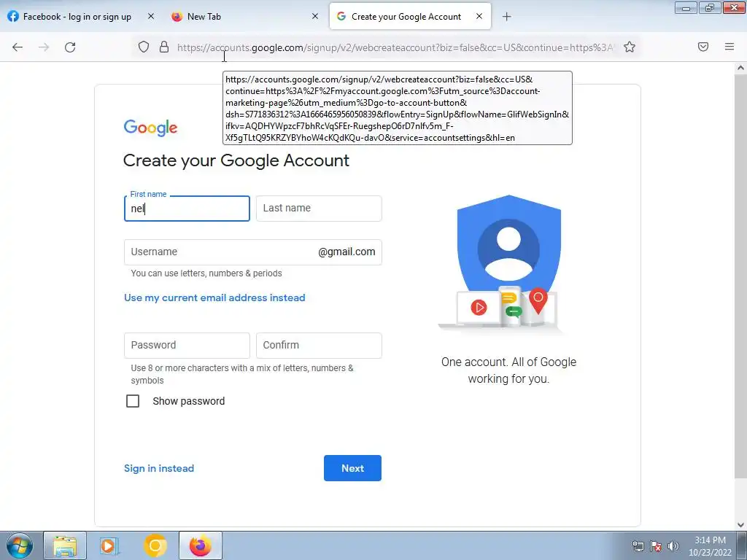Click the address bar URL
Viewport: 747px width, 560px height.
(395, 47)
